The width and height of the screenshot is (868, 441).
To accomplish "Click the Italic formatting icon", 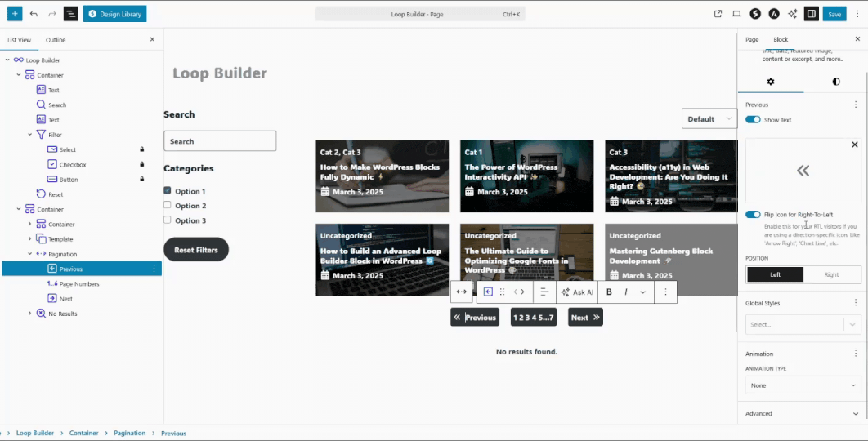I will click(626, 292).
